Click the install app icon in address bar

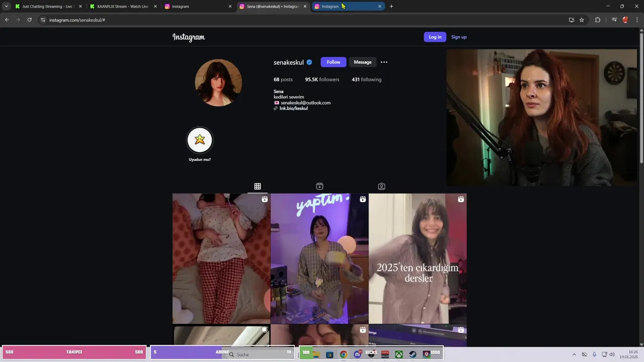tap(572, 20)
